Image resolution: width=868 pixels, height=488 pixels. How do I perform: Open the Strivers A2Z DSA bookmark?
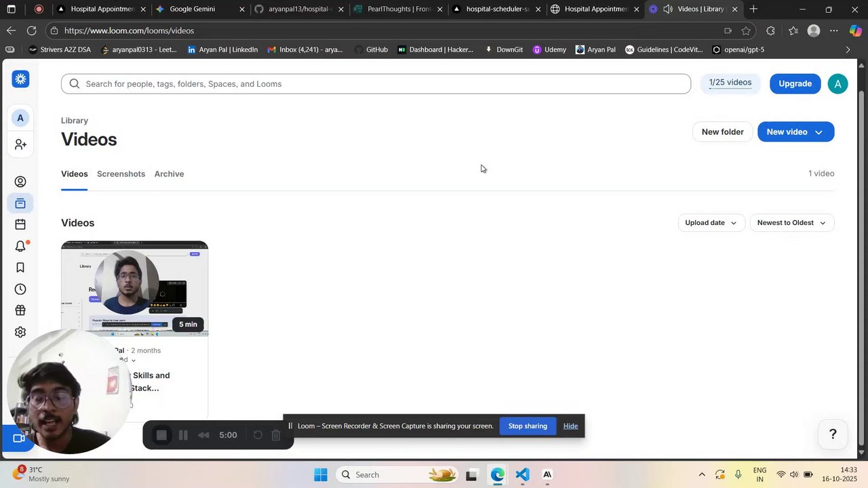pyautogui.click(x=60, y=49)
